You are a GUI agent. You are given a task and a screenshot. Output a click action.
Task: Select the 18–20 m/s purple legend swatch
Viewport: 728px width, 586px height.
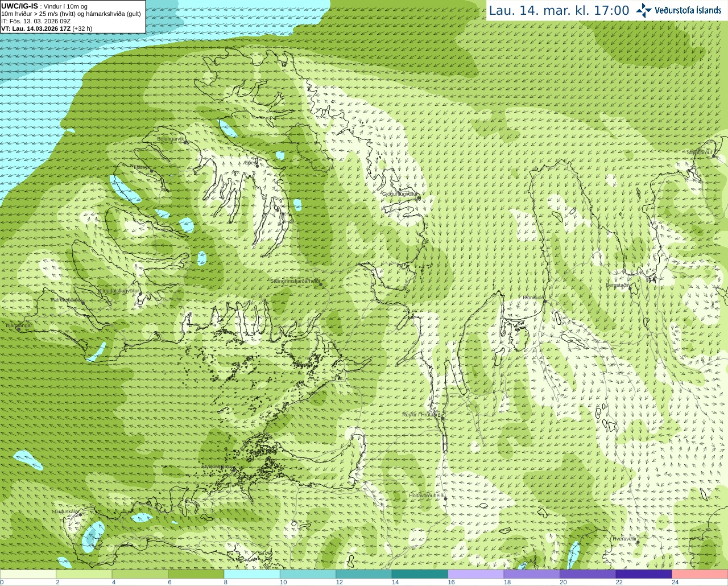click(x=532, y=574)
